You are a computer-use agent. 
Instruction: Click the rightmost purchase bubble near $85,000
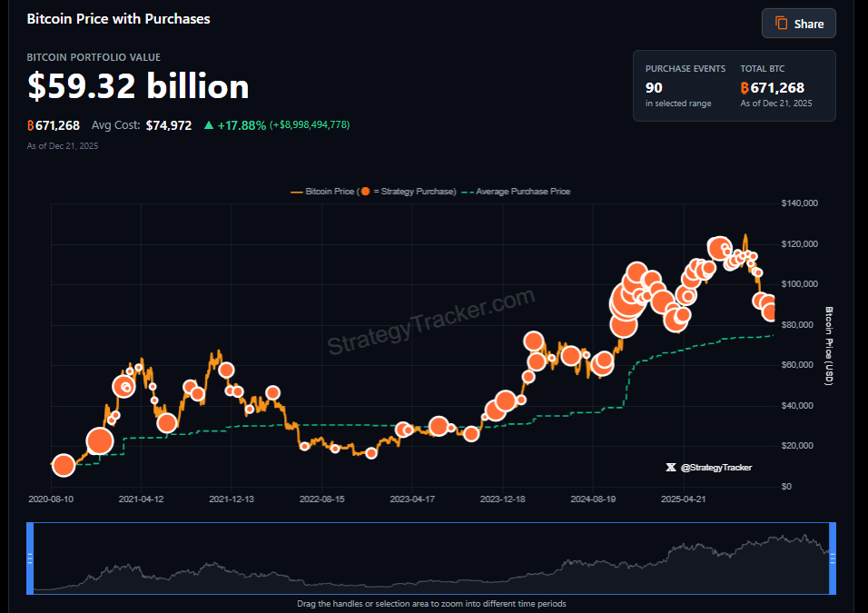coord(770,312)
